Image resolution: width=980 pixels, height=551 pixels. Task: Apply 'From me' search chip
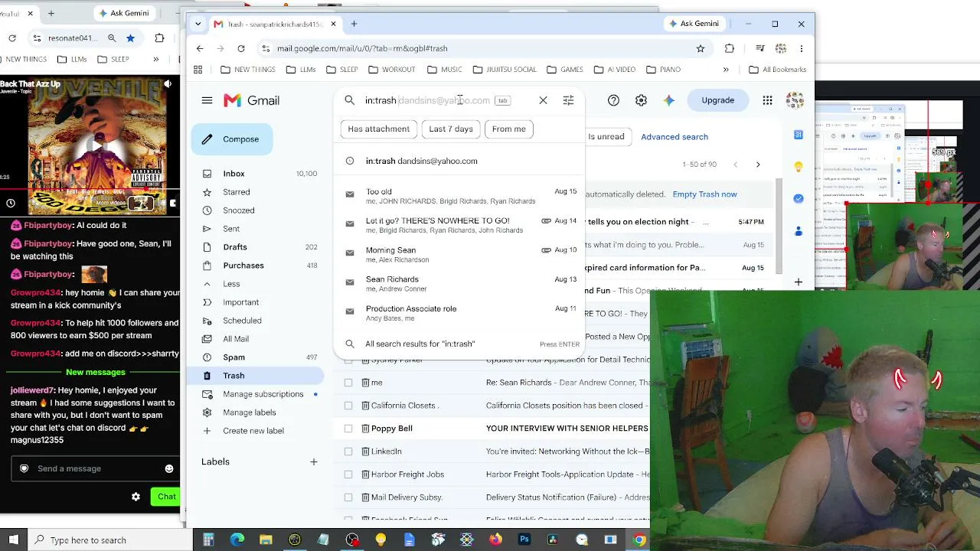[509, 129]
